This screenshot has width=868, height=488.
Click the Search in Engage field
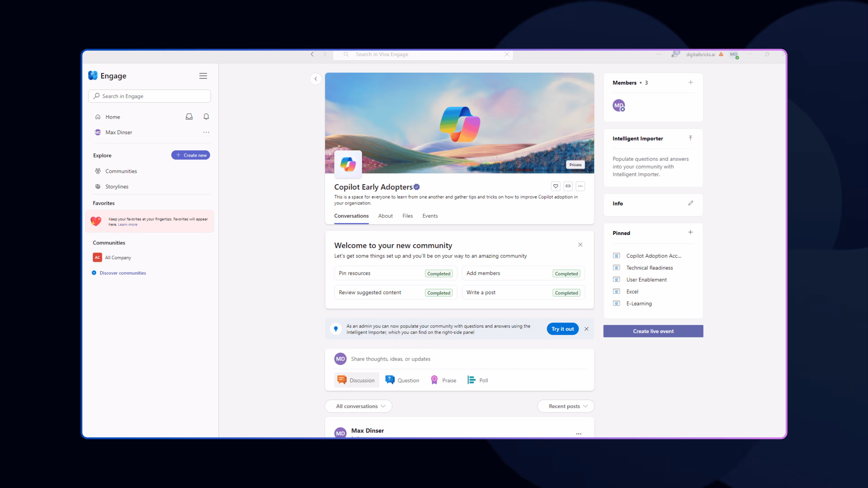coord(150,96)
